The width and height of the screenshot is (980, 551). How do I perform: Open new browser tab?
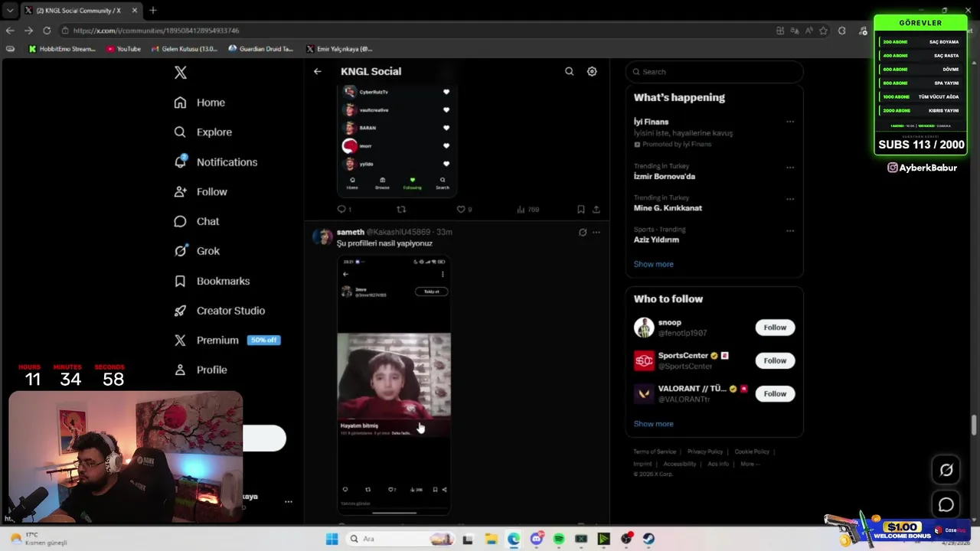coord(153,10)
